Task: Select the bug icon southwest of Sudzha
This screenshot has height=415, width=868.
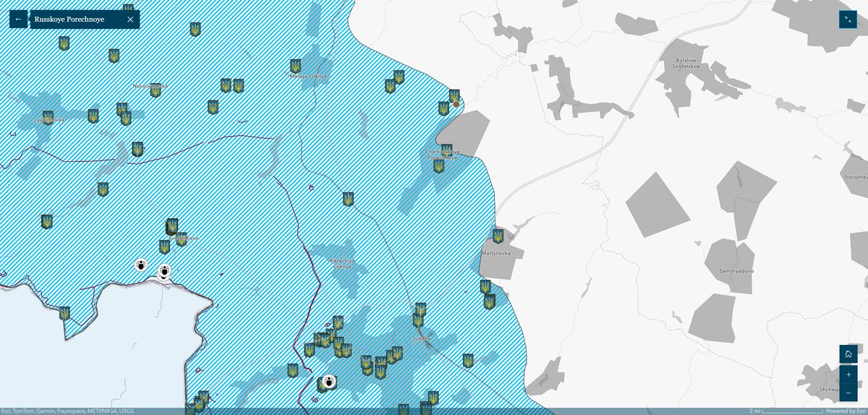Action: (x=328, y=380)
